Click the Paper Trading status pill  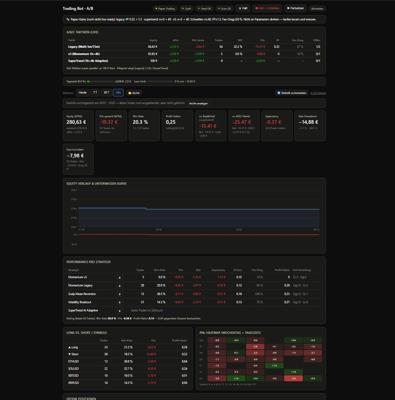point(165,9)
